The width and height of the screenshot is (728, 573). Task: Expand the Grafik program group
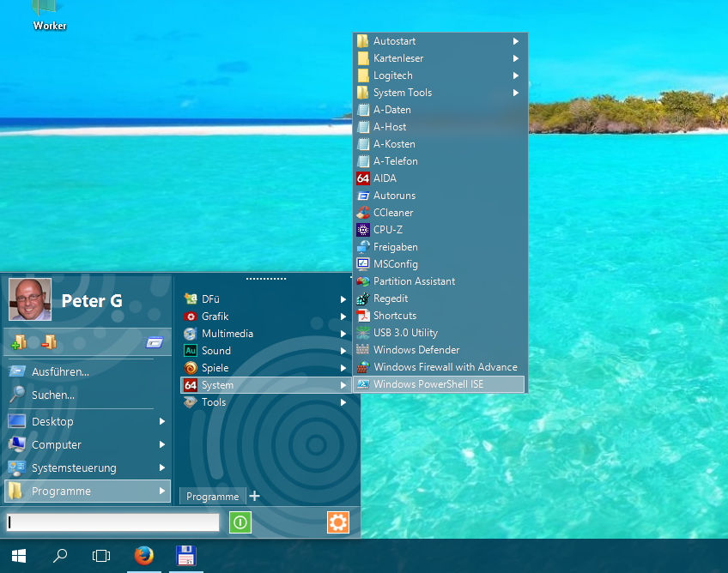point(265,317)
